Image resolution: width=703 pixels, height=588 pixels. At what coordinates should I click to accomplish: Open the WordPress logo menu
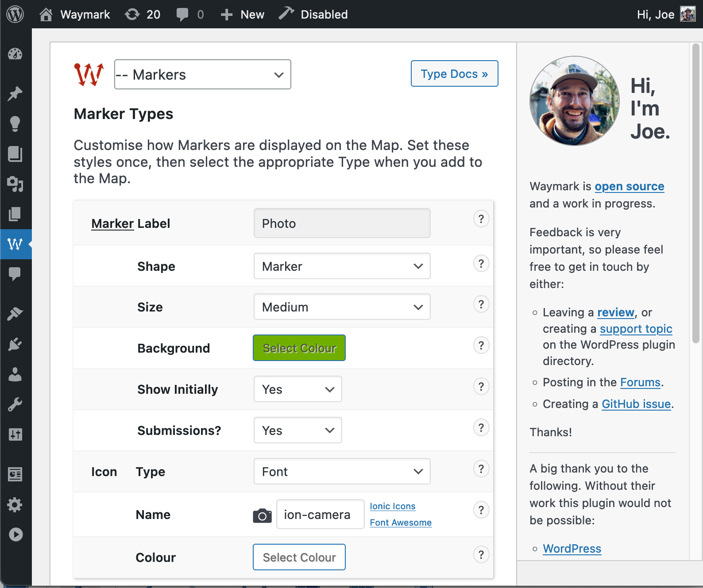point(15,14)
